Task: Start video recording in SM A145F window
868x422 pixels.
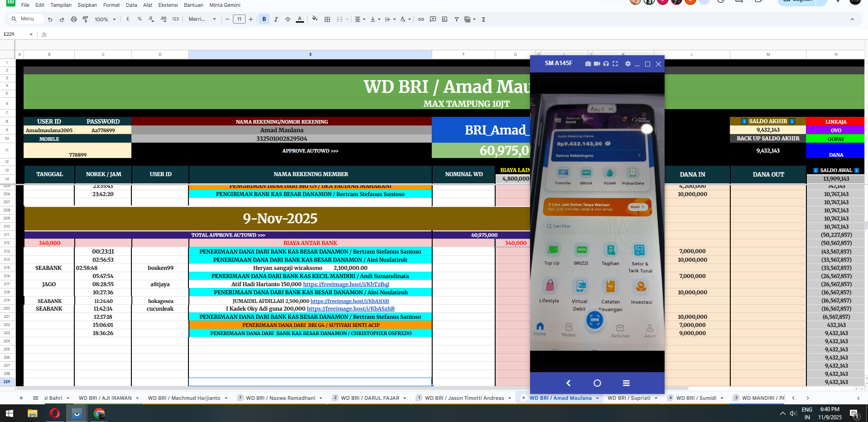Action: (597, 64)
